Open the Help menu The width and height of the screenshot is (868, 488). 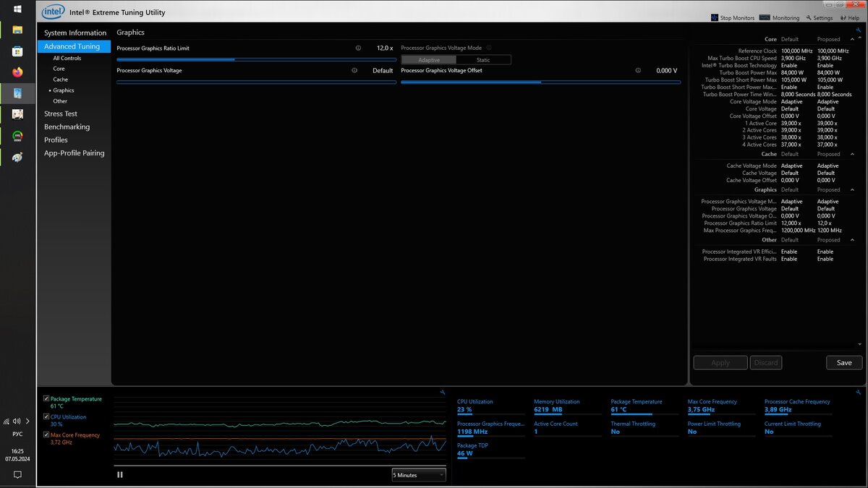tap(850, 17)
